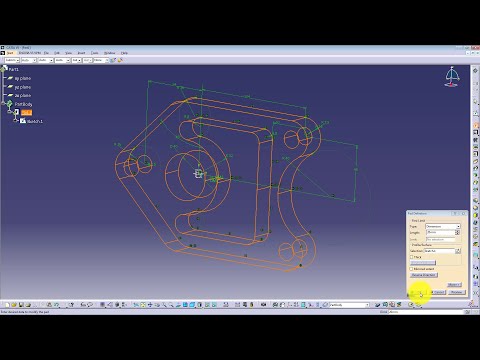Open the third graphic properties combo box
The image size is (480, 360).
(45, 60)
